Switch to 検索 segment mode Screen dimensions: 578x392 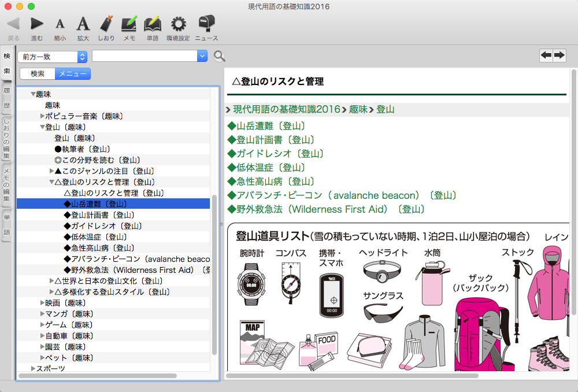[38, 73]
